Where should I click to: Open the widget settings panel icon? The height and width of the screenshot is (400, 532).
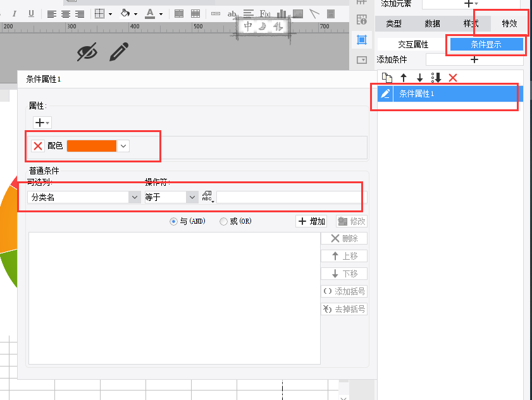tap(362, 60)
